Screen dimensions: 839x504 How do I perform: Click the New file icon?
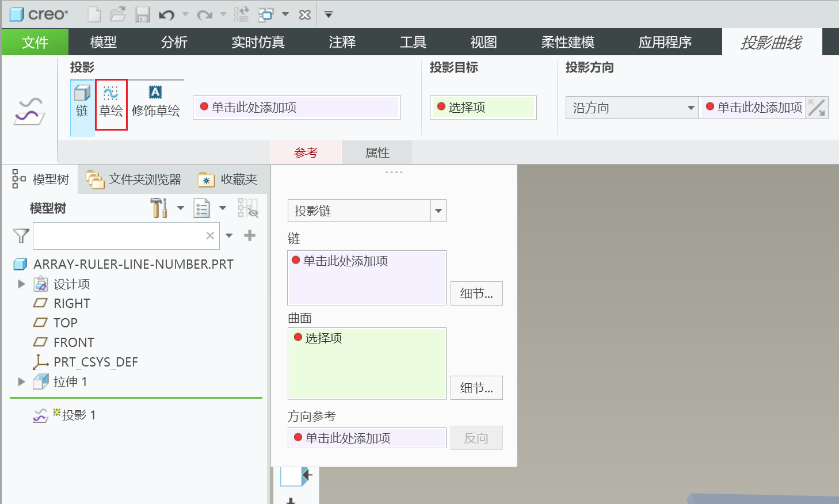pyautogui.click(x=94, y=14)
